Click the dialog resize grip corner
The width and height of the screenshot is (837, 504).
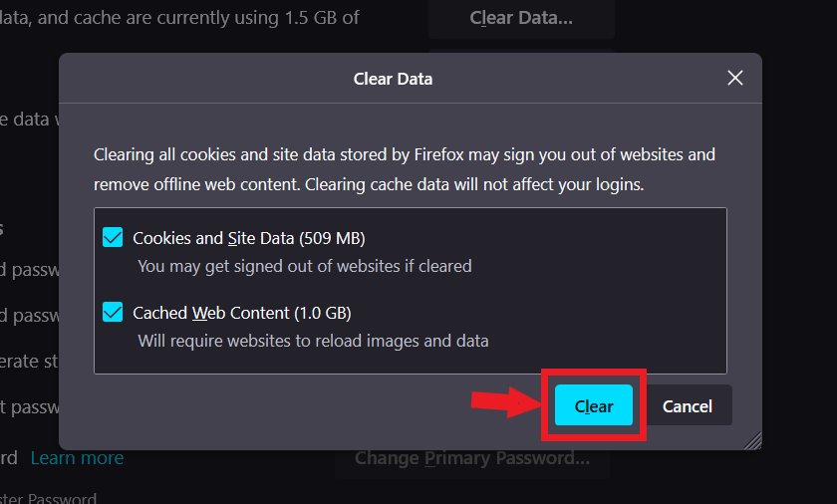click(x=753, y=440)
